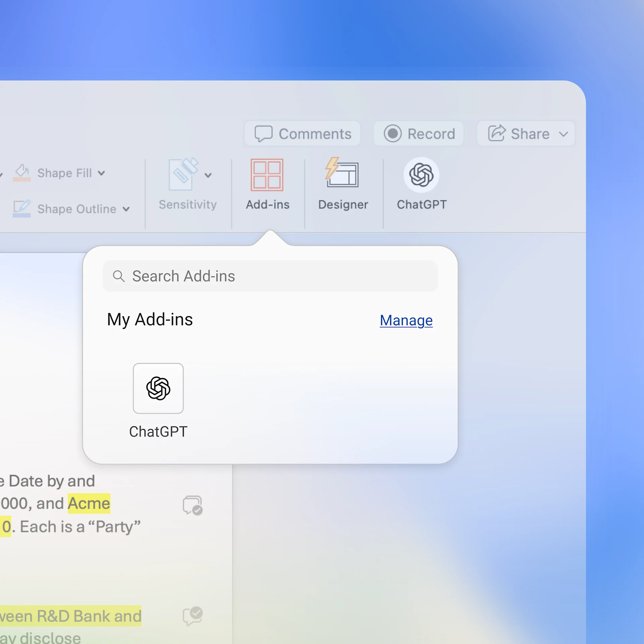Open the Comments pane
644x644 pixels.
tap(303, 133)
